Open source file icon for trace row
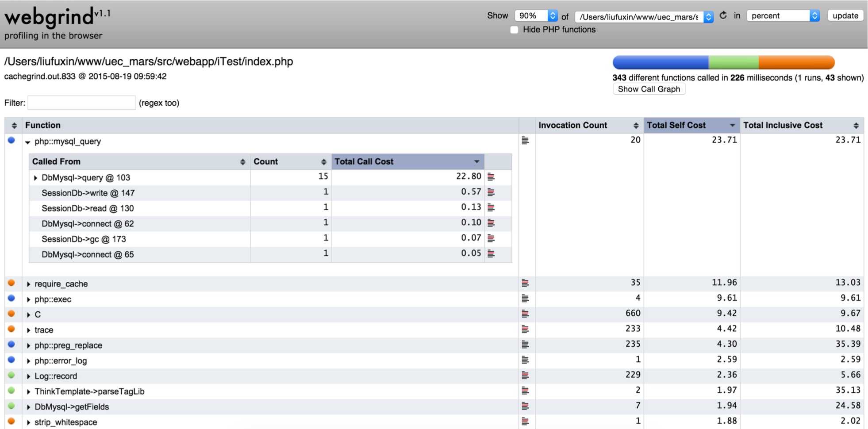The image size is (868, 429). click(525, 329)
